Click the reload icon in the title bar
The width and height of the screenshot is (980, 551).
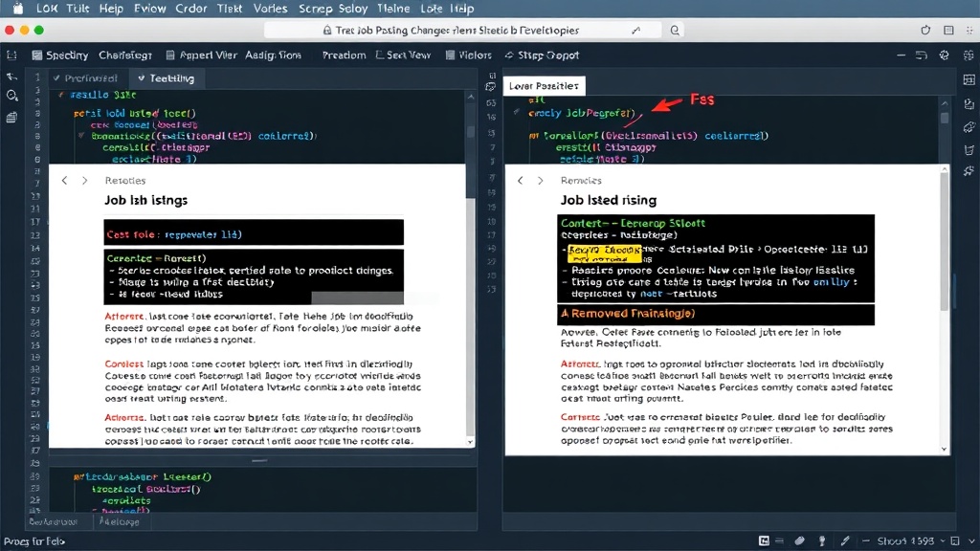coord(925,30)
